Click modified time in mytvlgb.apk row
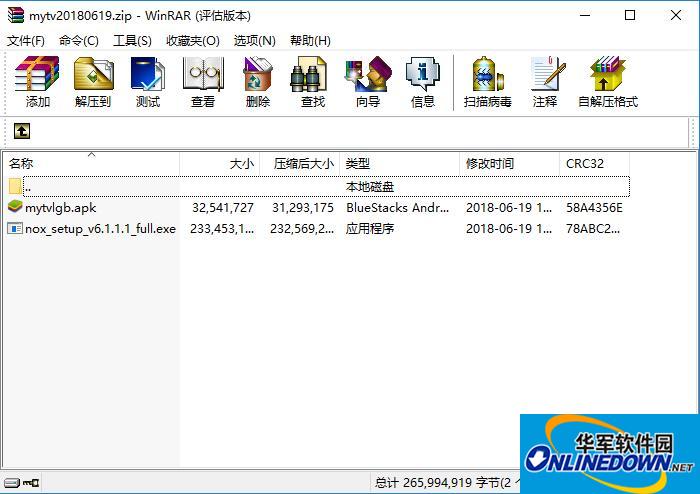700x494 pixels. pyautogui.click(x=509, y=208)
